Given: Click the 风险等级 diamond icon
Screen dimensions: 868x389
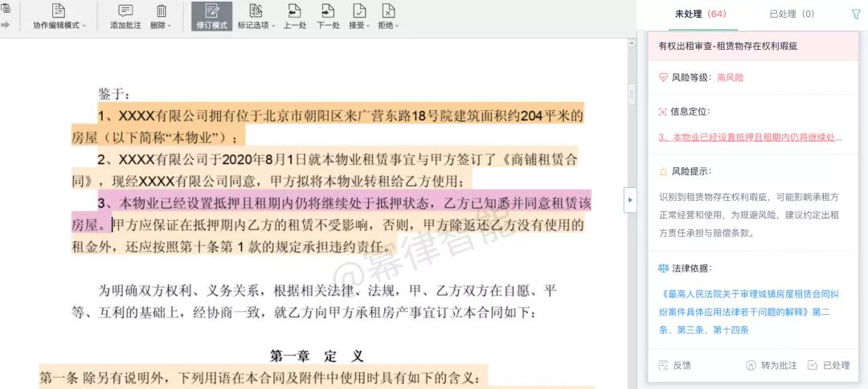Looking at the screenshot, I should 663,78.
